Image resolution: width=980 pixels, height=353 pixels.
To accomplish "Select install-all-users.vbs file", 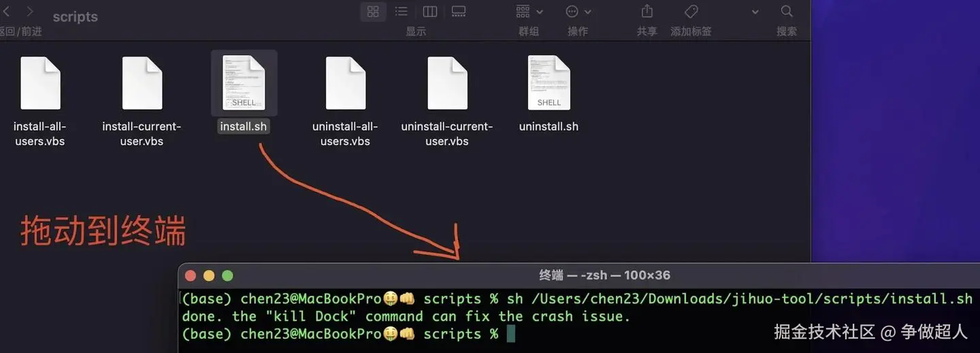I will pos(39,100).
